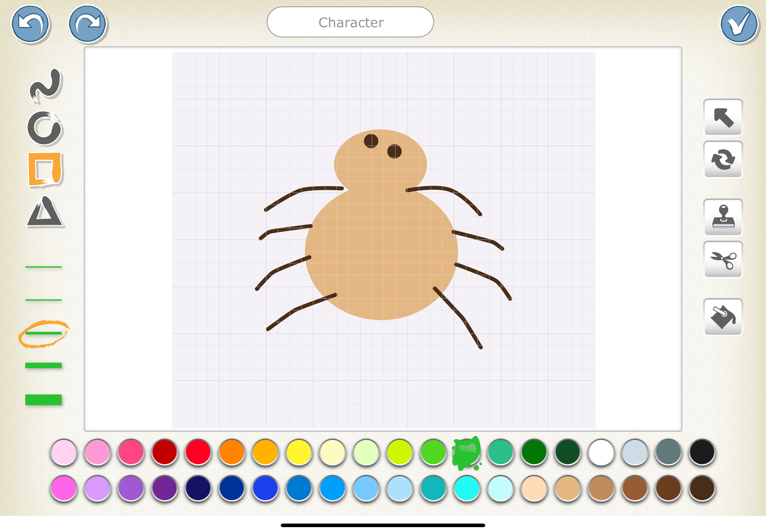
Task: Select the circle shape tool
Action: click(45, 128)
